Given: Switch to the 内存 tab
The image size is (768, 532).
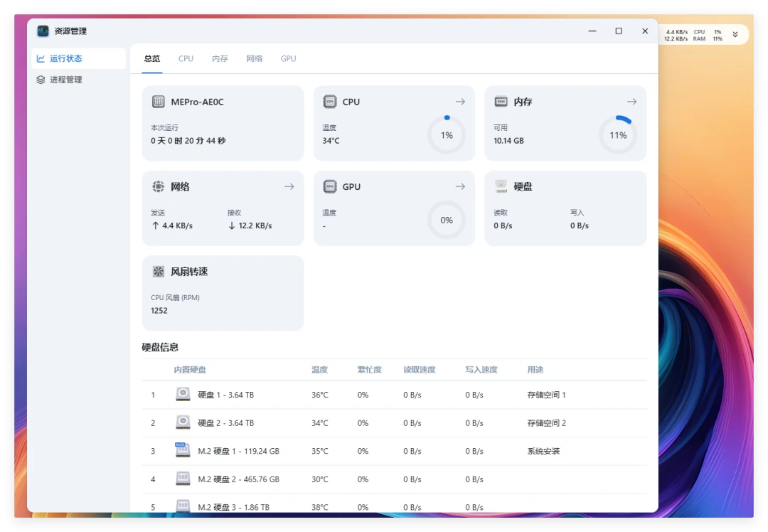Looking at the screenshot, I should 220,58.
